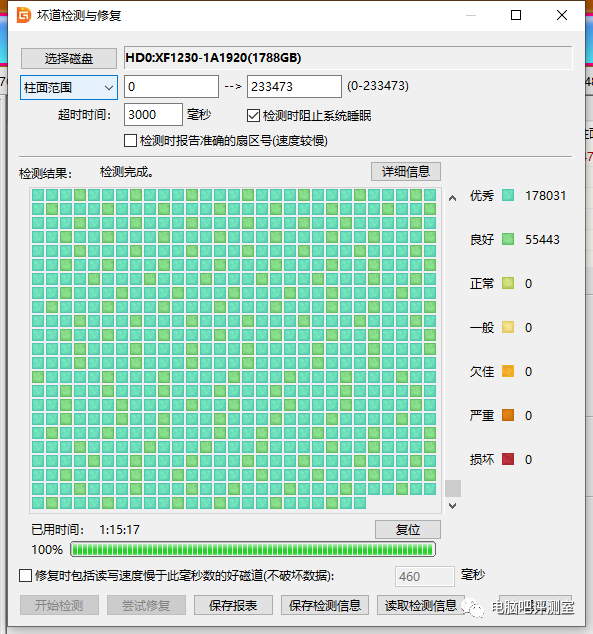This screenshot has width=593, height=634.
Task: Click the 一般 light yellow color swatch
Action: [508, 328]
